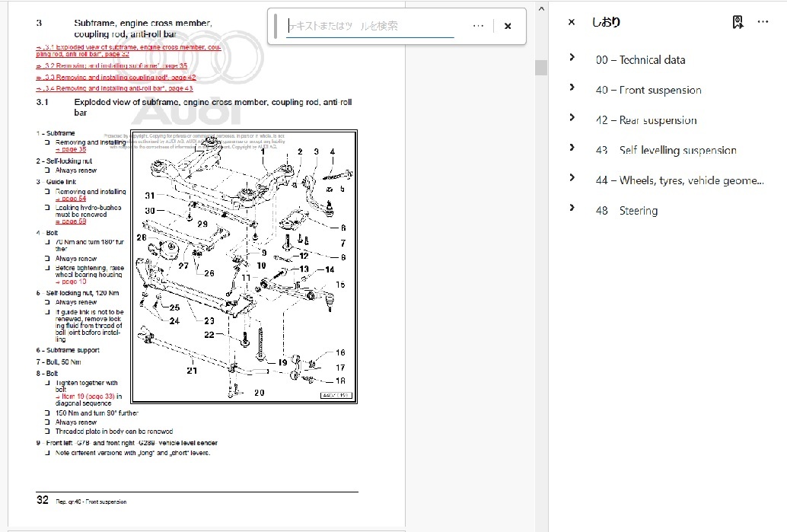Image resolution: width=787 pixels, height=532 pixels.
Task: Click the 'しおり' bookmarks panel title
Action: point(607,22)
